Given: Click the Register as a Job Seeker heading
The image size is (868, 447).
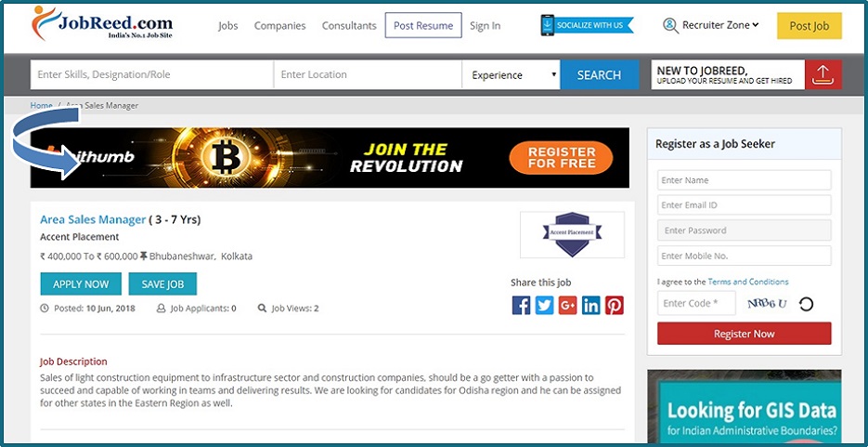Looking at the screenshot, I should tap(715, 144).
